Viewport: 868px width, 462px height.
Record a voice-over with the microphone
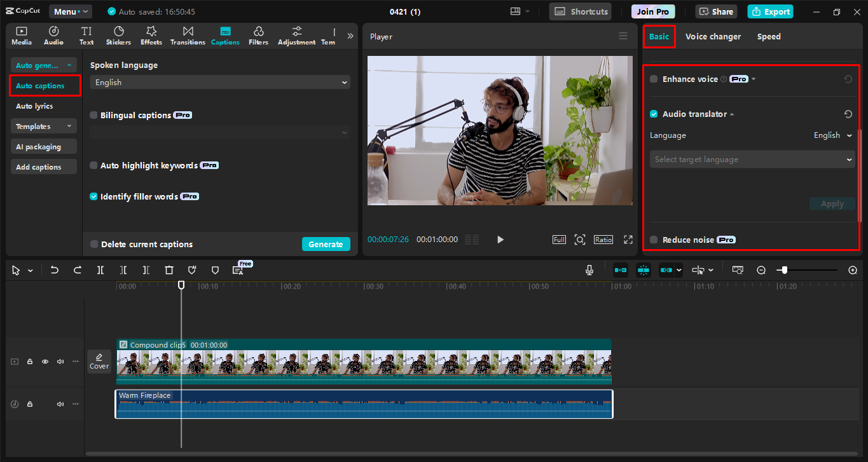(589, 269)
